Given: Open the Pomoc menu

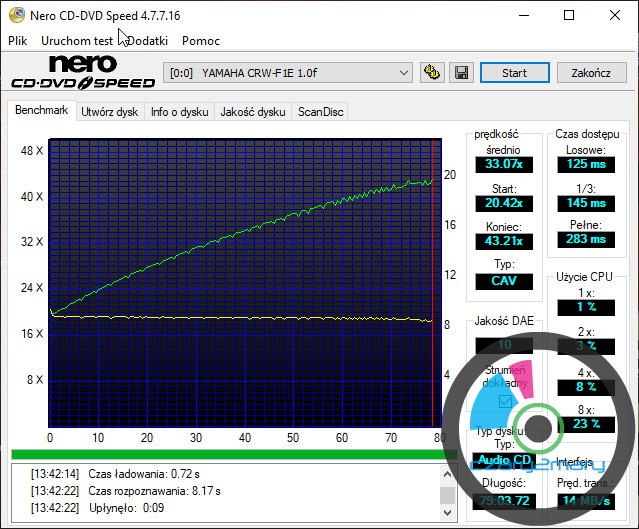Looking at the screenshot, I should point(201,41).
